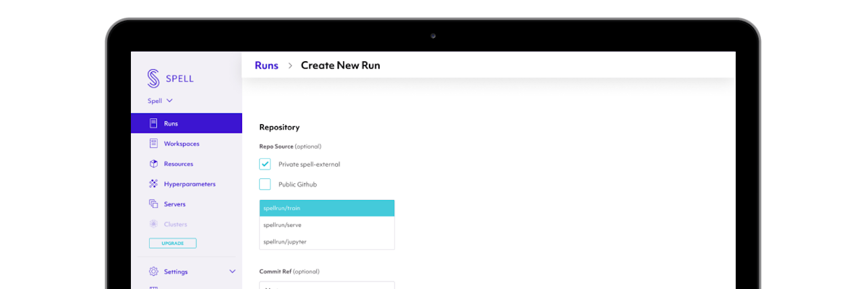Click the Clusters sidebar icon
Image resolution: width=868 pixels, height=289 pixels.
[x=153, y=224]
